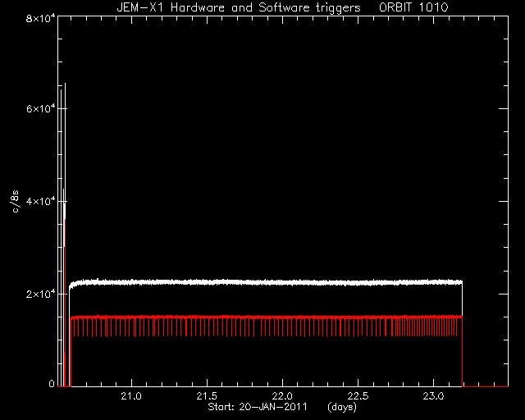
Task: Select the 6×10⁴ y-axis tick label
Action: [40, 109]
